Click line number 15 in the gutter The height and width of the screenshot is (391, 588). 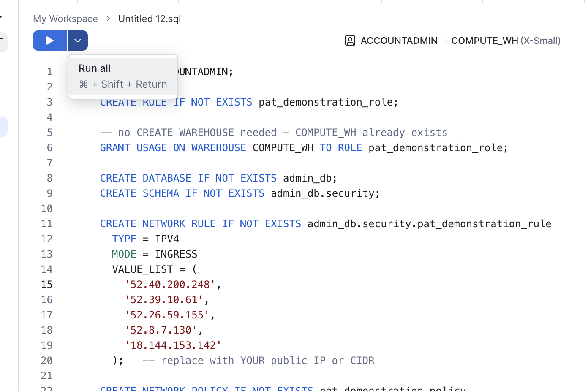pyautogui.click(x=47, y=285)
